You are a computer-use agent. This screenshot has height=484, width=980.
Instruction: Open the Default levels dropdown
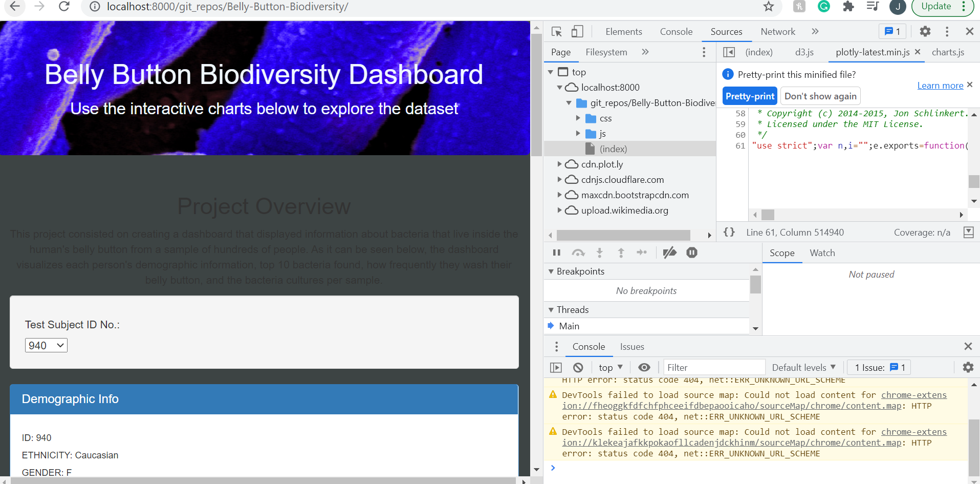[x=803, y=367]
